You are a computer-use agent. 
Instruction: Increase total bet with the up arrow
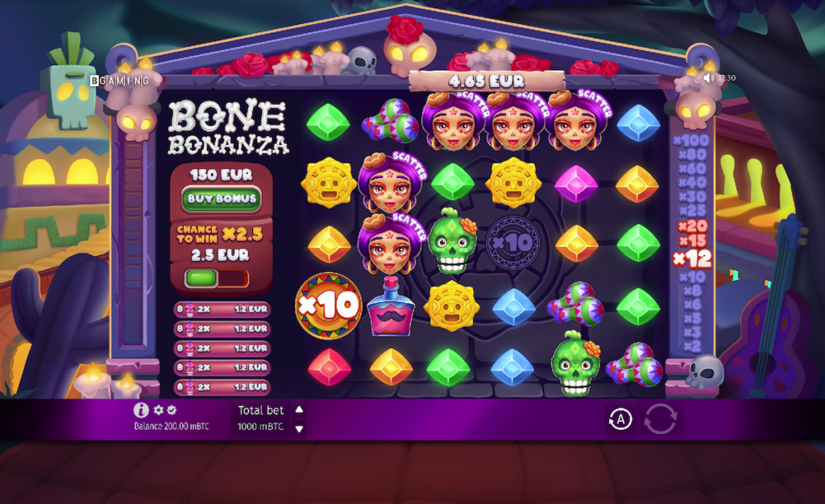click(x=300, y=410)
